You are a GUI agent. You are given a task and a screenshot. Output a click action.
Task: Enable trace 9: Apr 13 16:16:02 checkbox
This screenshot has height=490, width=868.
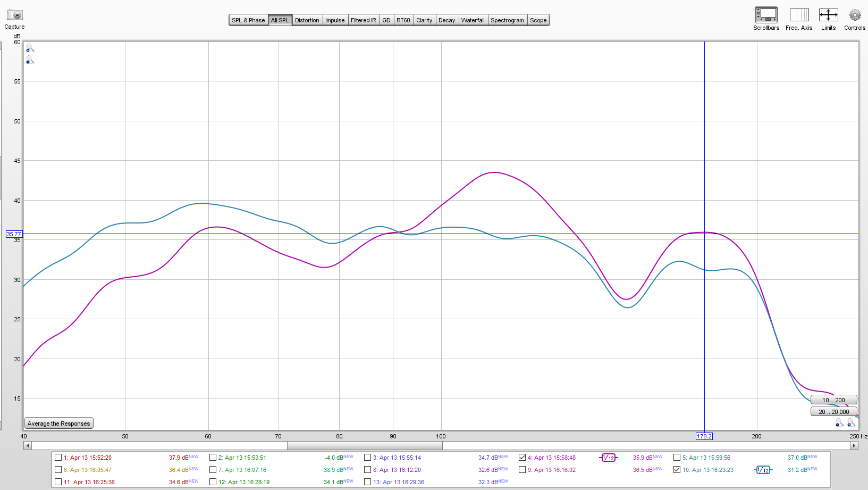coord(523,470)
